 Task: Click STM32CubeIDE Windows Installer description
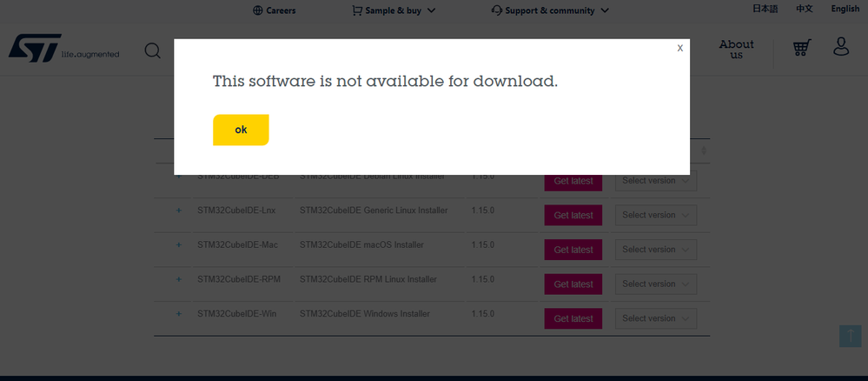[365, 314]
